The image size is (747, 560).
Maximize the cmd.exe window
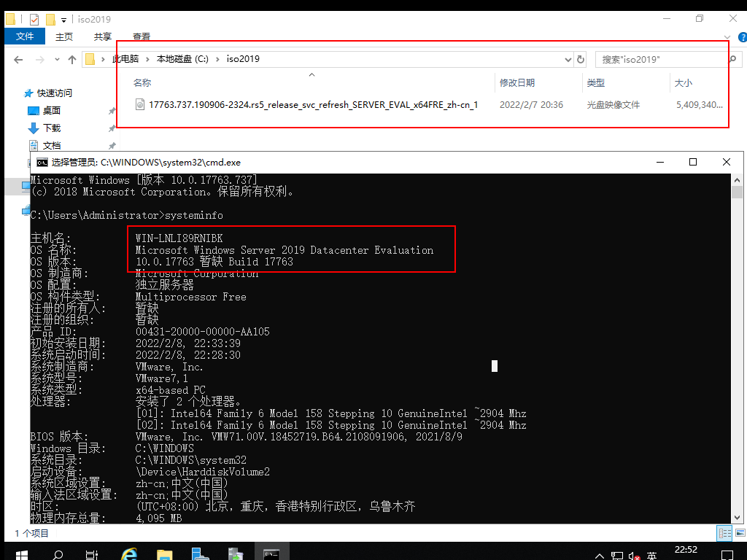(693, 163)
